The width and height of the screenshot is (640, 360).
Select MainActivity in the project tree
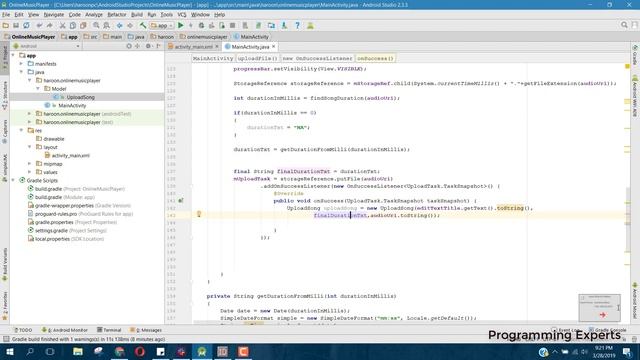72,105
